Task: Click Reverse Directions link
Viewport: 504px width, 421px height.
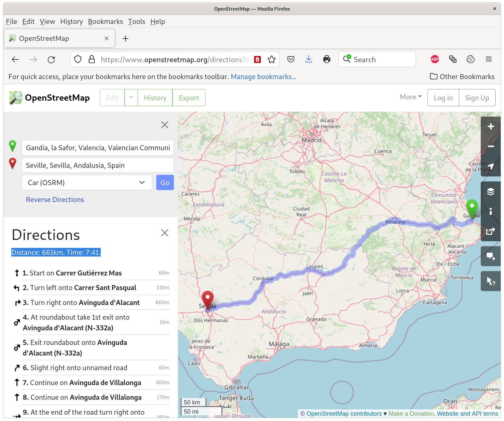Action: click(55, 200)
